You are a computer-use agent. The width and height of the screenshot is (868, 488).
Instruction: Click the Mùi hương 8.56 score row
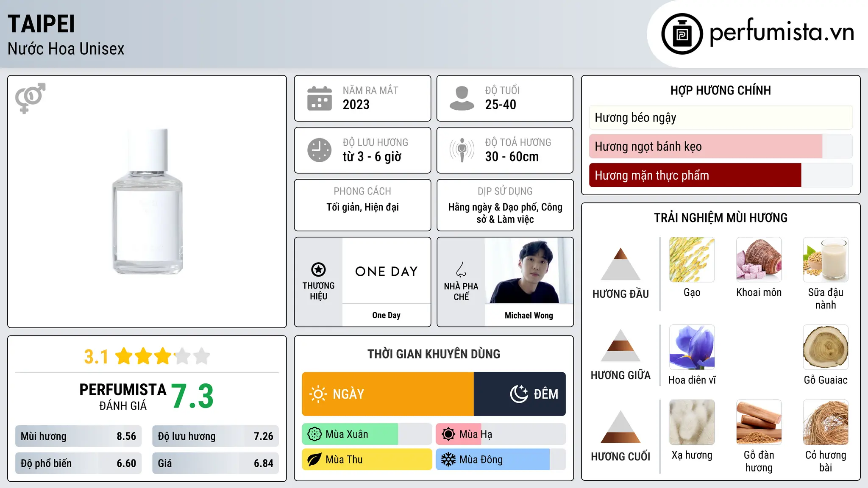pos(78,436)
